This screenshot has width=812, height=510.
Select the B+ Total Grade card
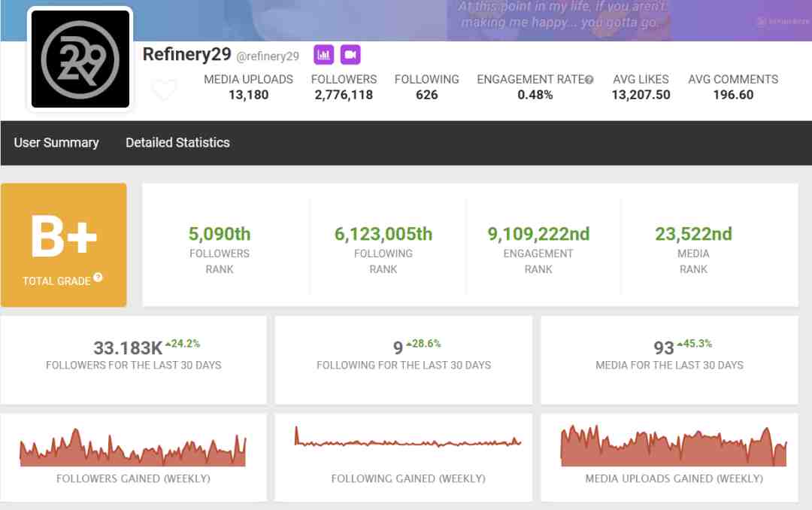tap(64, 244)
